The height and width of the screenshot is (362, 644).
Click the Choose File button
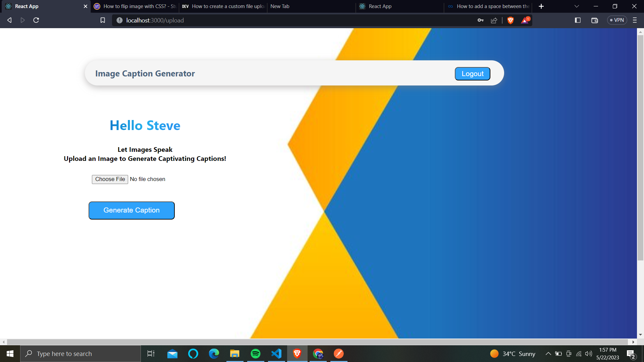coord(110,179)
